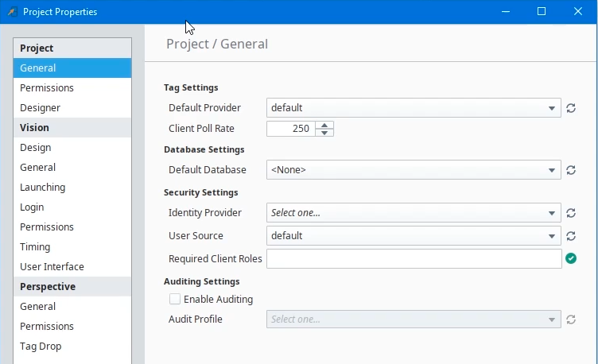Open Vision General settings

72,168
